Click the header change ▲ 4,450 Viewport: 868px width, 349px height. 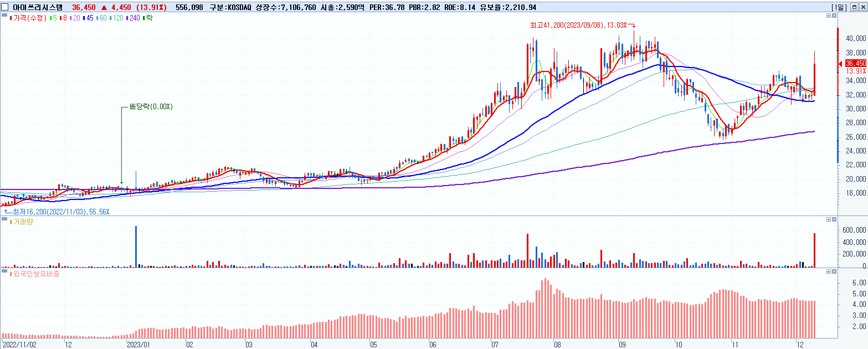point(115,7)
